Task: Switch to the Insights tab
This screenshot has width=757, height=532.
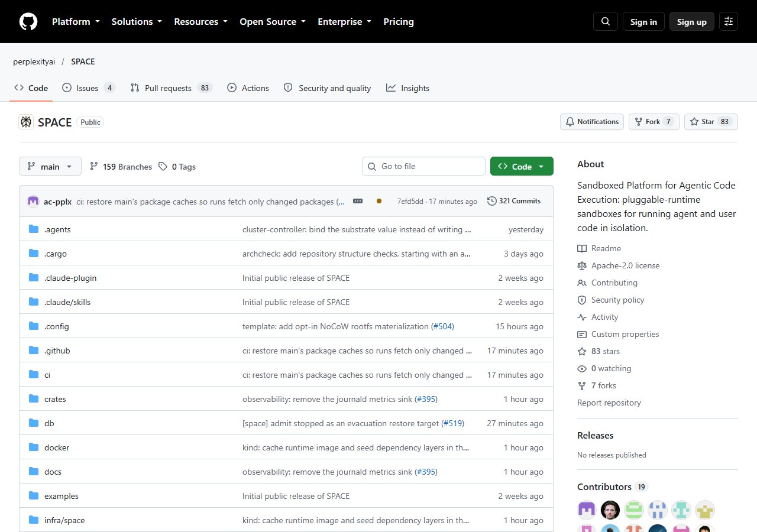Action: [407, 88]
